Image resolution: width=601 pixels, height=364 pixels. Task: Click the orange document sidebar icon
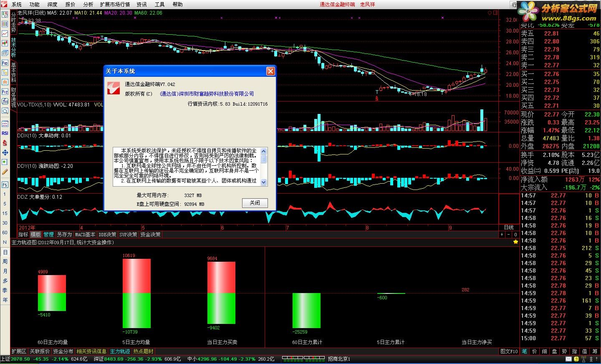(5, 82)
